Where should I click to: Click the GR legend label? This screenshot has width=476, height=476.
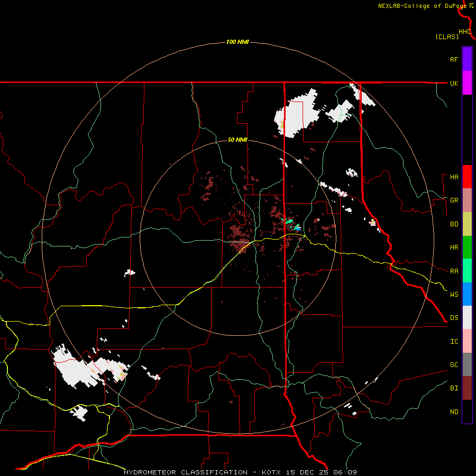tap(454, 200)
